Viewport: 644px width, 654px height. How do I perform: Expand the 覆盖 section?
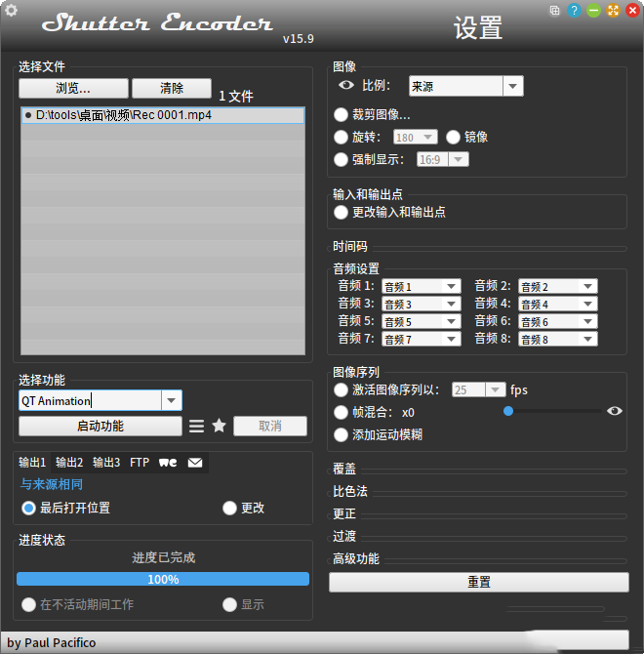click(344, 469)
